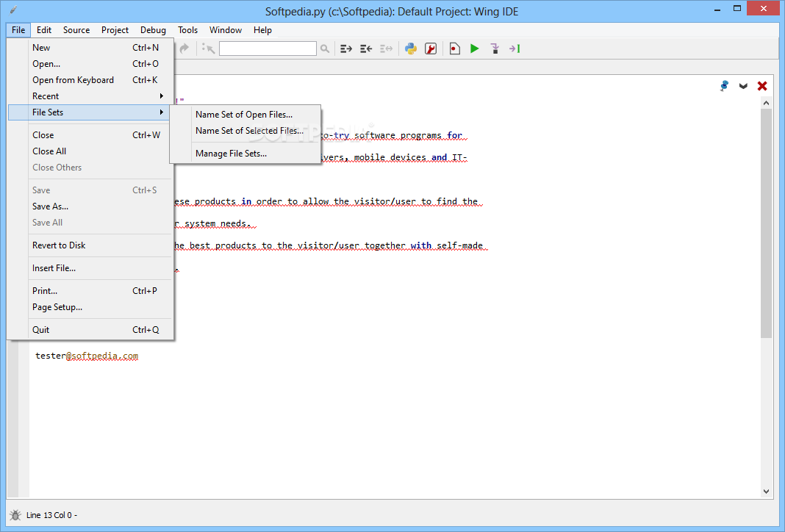Open the Edit menu

pyautogui.click(x=44, y=30)
